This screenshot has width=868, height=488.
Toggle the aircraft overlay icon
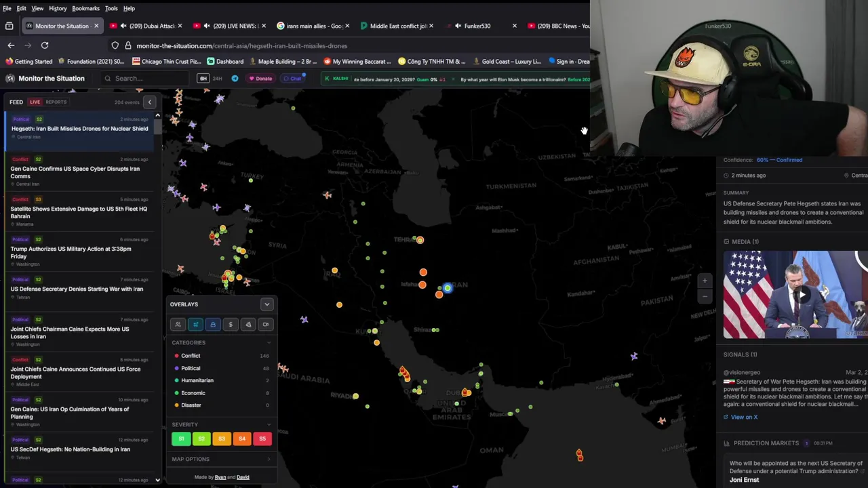(195, 325)
